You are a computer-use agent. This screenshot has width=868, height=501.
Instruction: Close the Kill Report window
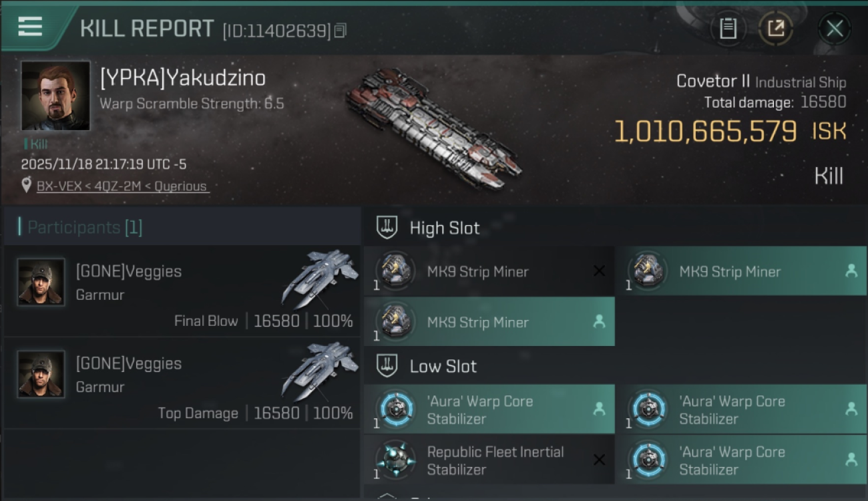point(834,28)
